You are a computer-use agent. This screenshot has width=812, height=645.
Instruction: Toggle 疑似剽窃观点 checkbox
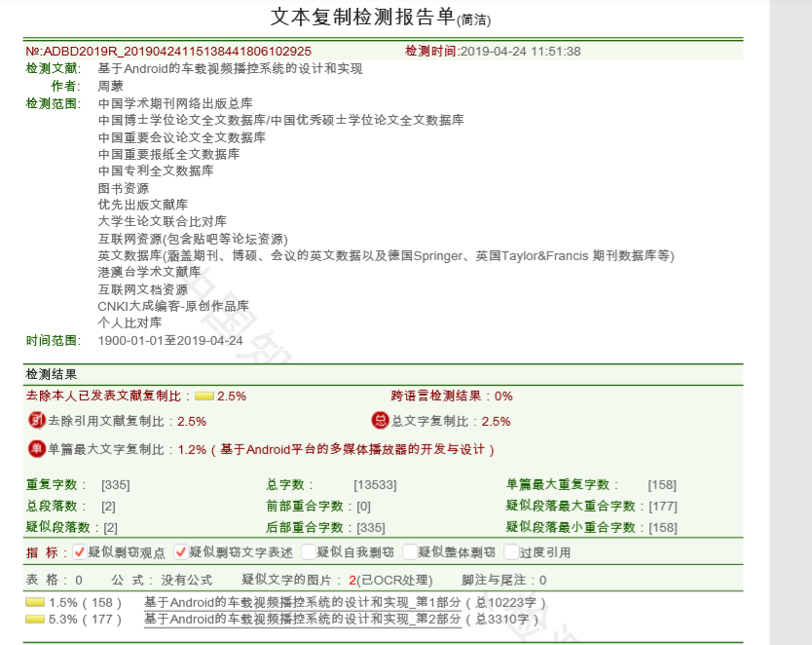click(x=79, y=551)
